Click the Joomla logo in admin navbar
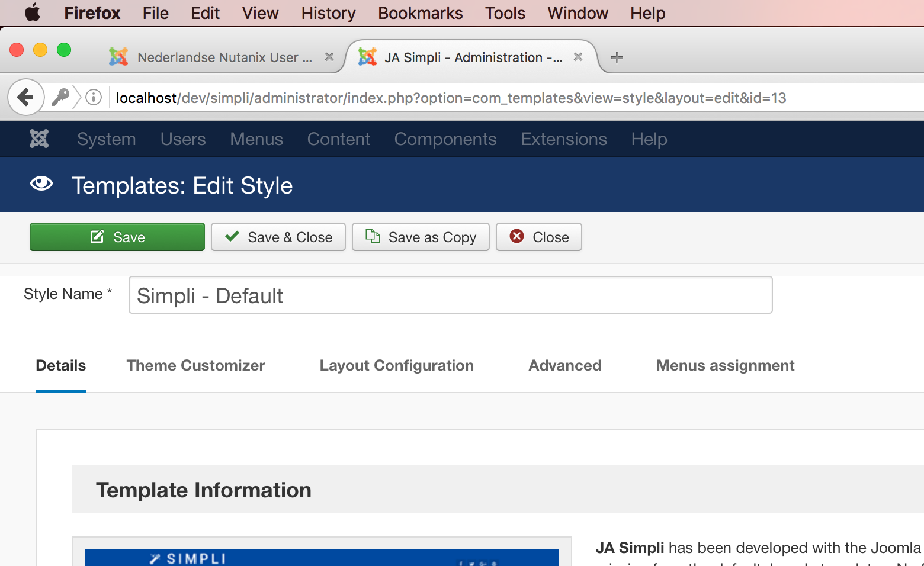This screenshot has width=924, height=566. coord(39,139)
